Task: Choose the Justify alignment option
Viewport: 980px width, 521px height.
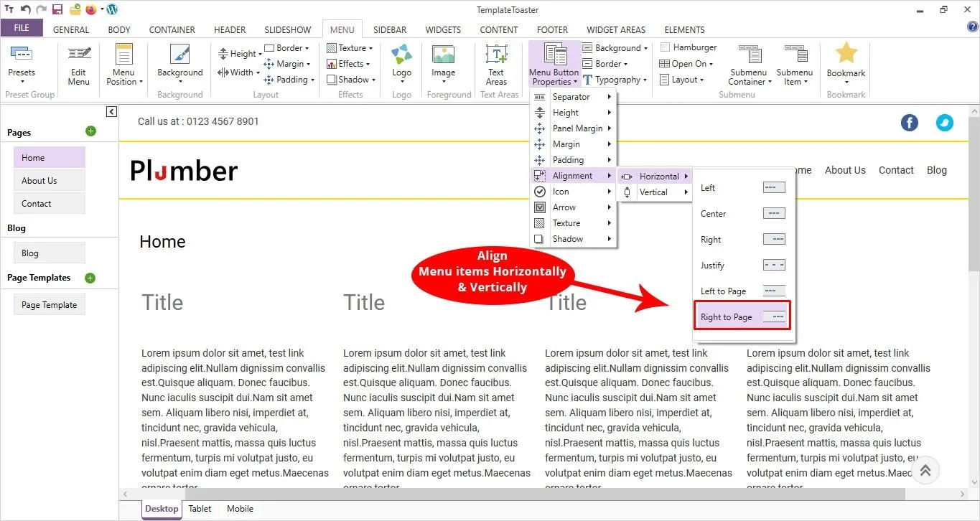Action: tap(742, 266)
